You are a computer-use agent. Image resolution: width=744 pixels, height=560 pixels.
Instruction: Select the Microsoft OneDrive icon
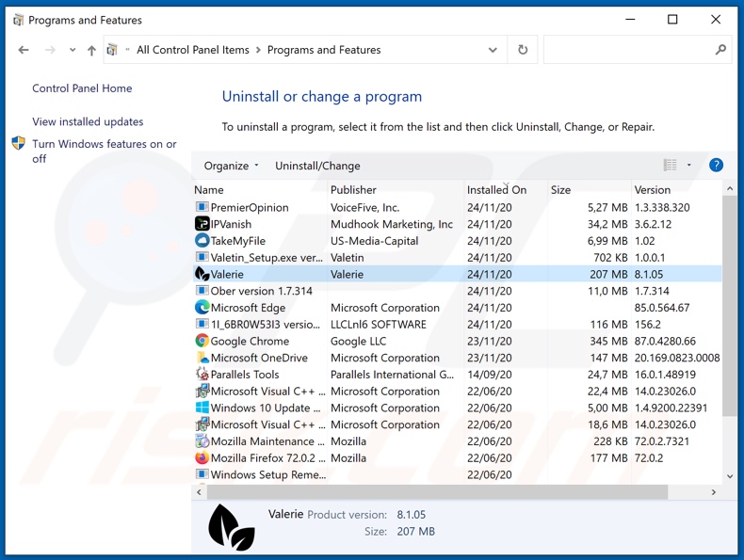click(202, 358)
